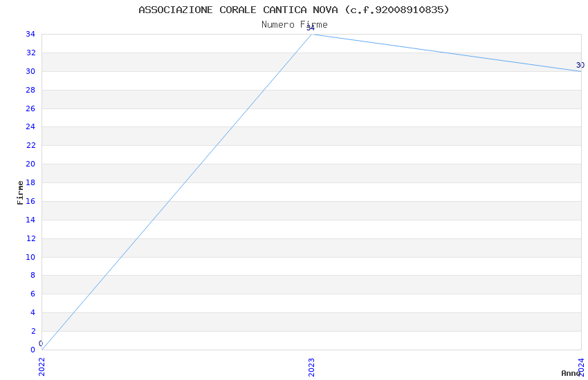Image resolution: width=588 pixels, height=380 pixels.
Task: Click the Firme y-axis title
Action: click(20, 193)
